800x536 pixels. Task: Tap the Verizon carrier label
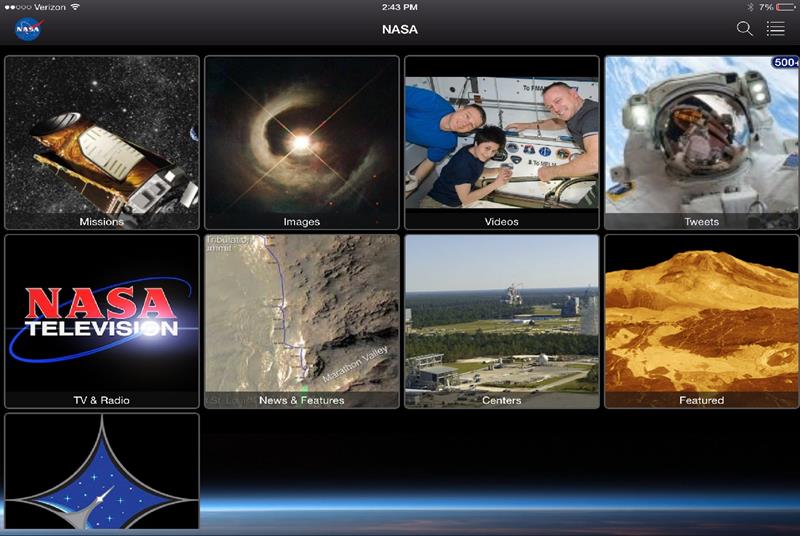coord(51,7)
